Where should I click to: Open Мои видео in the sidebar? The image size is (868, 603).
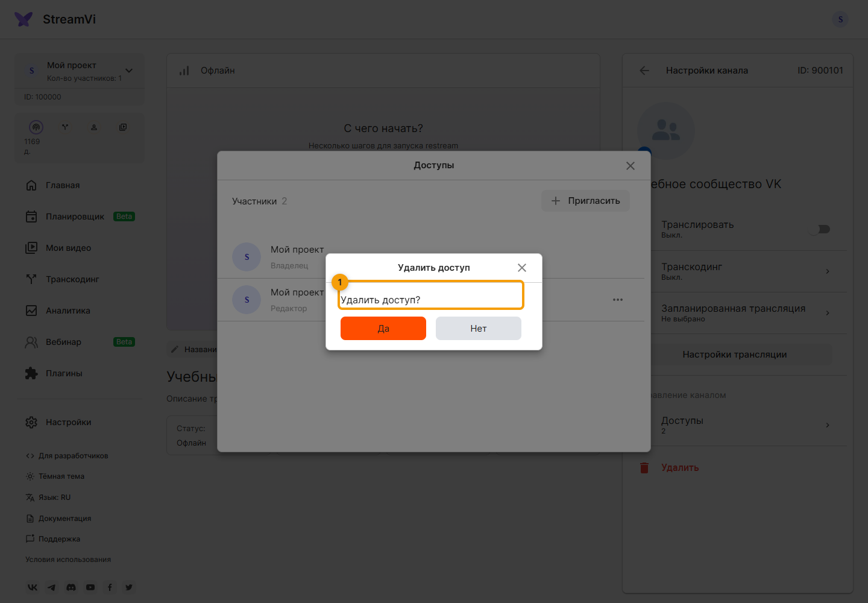[x=80, y=248]
